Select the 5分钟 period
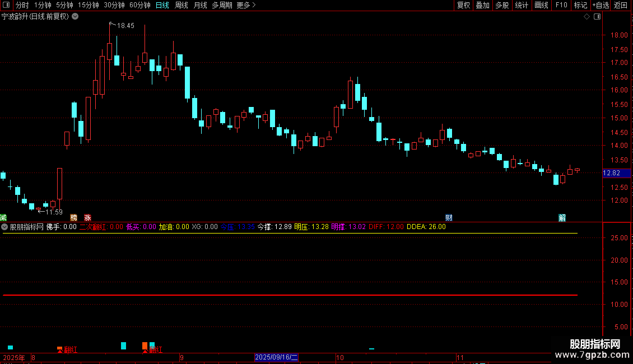Image resolution: width=633 pixels, height=364 pixels. click(64, 5)
